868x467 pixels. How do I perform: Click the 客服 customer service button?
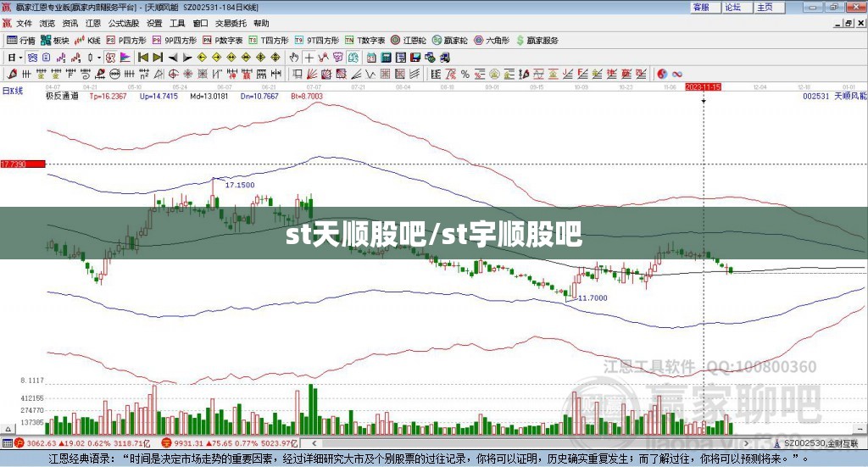point(705,7)
